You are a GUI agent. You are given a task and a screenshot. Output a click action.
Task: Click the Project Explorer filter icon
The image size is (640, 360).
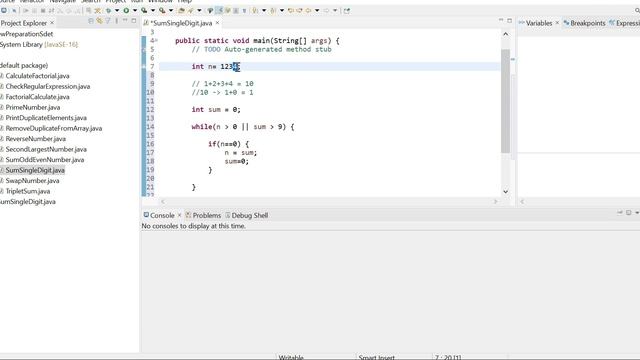(108, 21)
